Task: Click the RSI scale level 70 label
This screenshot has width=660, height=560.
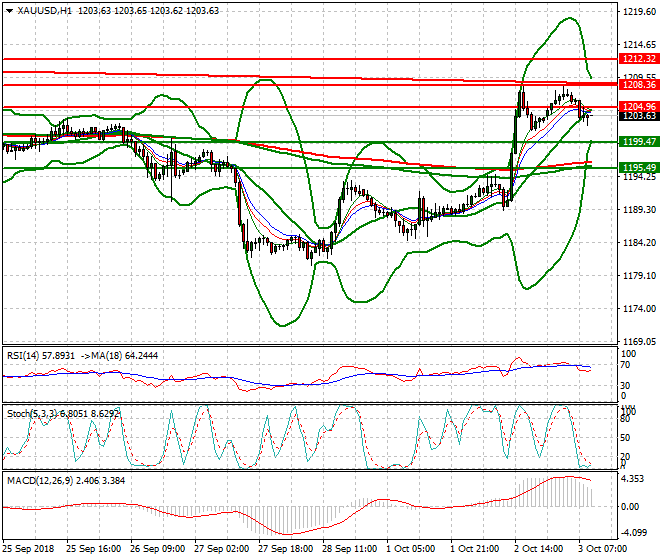Action: pyautogui.click(x=625, y=365)
